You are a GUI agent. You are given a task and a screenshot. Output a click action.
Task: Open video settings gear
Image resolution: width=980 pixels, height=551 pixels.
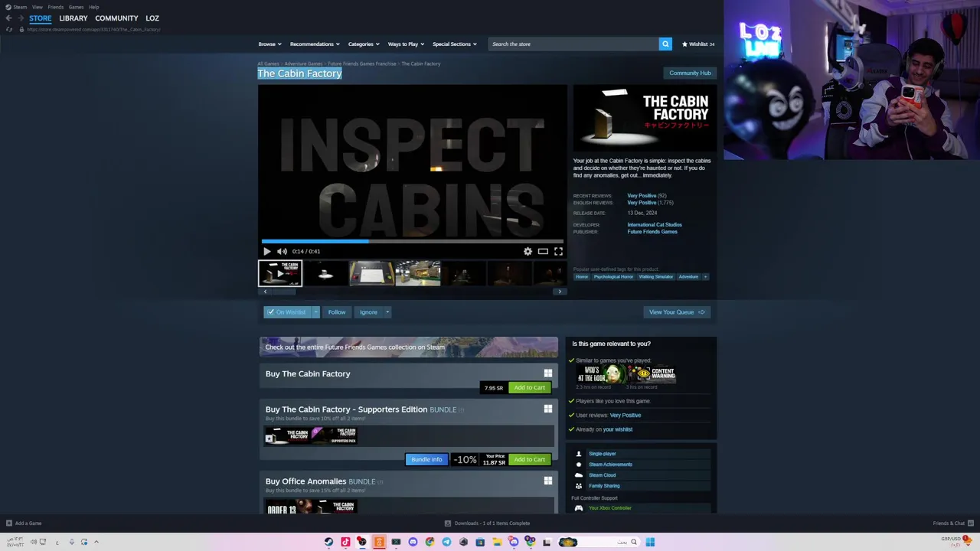click(x=528, y=251)
